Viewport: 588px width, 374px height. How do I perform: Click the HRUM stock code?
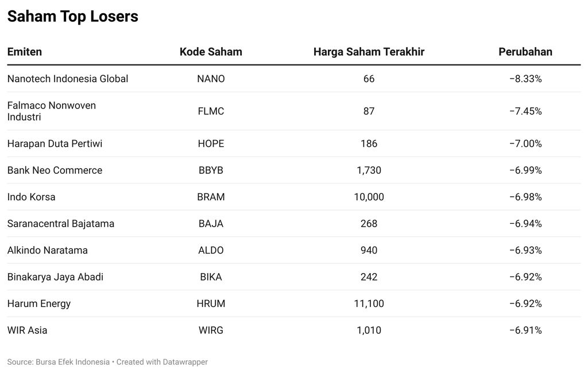tap(211, 303)
